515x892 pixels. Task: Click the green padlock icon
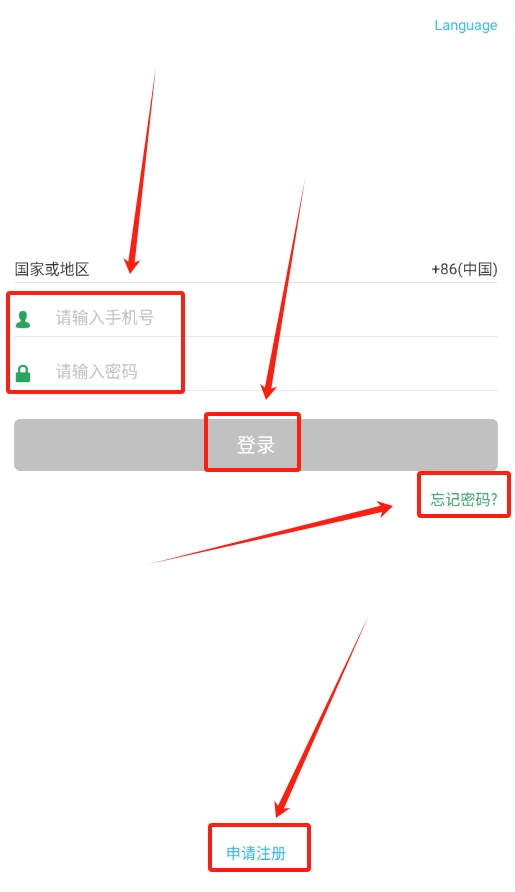[x=23, y=373]
